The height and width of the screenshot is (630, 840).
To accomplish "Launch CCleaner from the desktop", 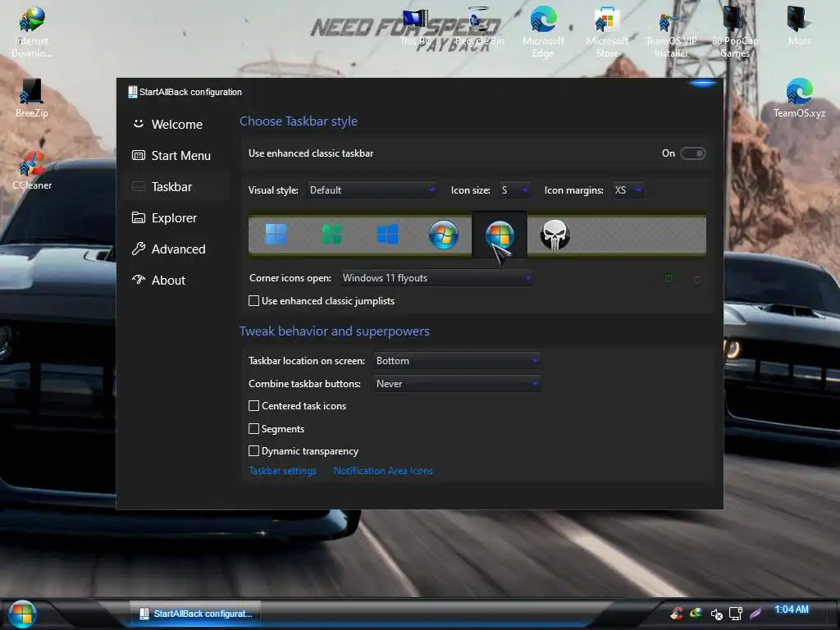I will [31, 171].
